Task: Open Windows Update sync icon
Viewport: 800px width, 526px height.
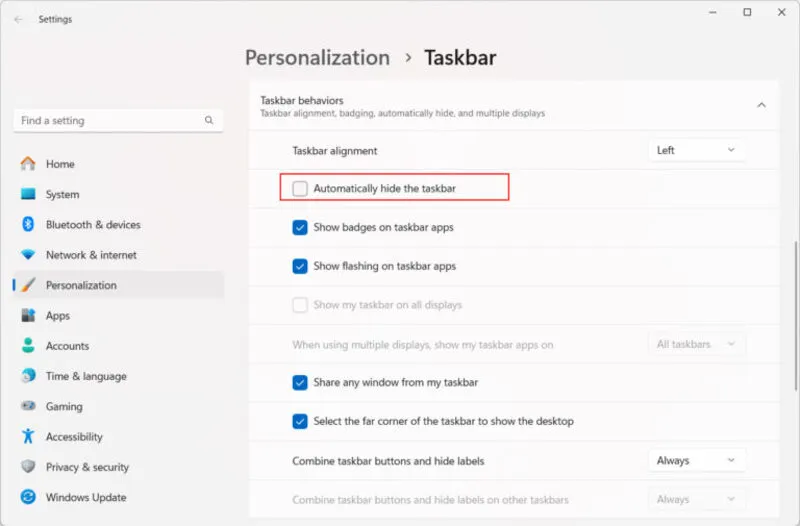Action: pyautogui.click(x=28, y=497)
